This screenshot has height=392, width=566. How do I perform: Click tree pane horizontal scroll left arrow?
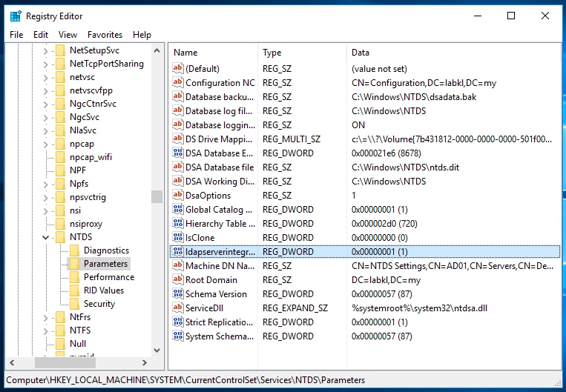(x=12, y=362)
